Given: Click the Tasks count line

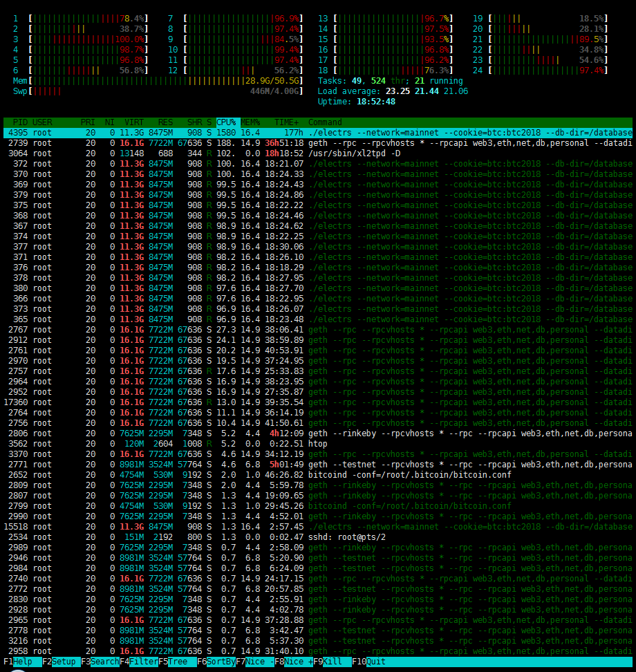Looking at the screenshot, I should coord(391,81).
